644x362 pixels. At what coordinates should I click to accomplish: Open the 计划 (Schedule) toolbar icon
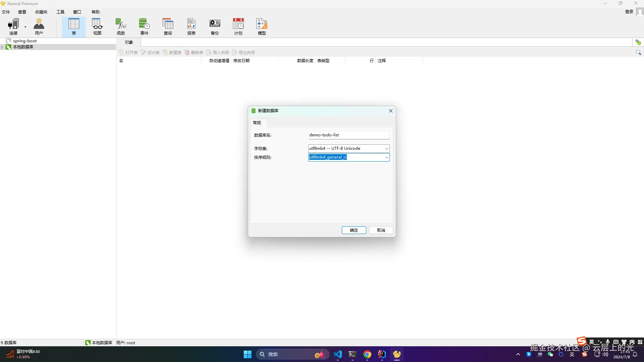tap(238, 27)
